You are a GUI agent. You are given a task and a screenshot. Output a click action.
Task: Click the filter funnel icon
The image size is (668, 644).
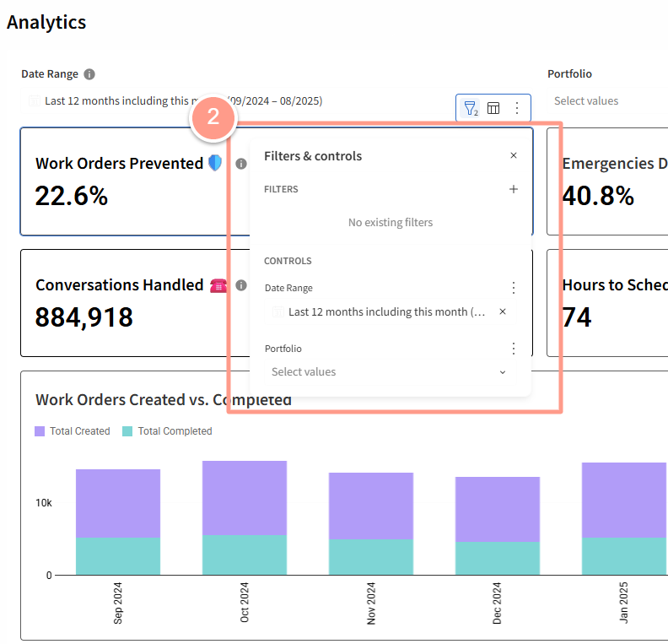point(471,108)
